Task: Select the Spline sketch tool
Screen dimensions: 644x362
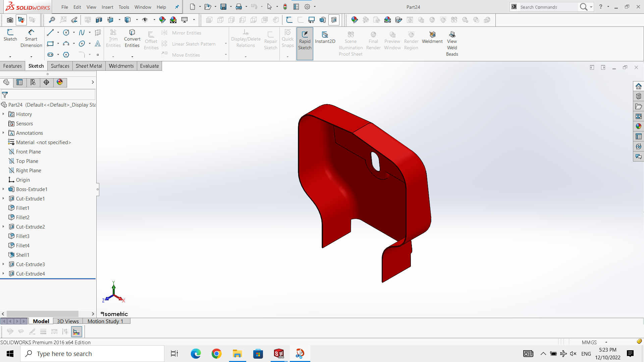Action: (82, 33)
